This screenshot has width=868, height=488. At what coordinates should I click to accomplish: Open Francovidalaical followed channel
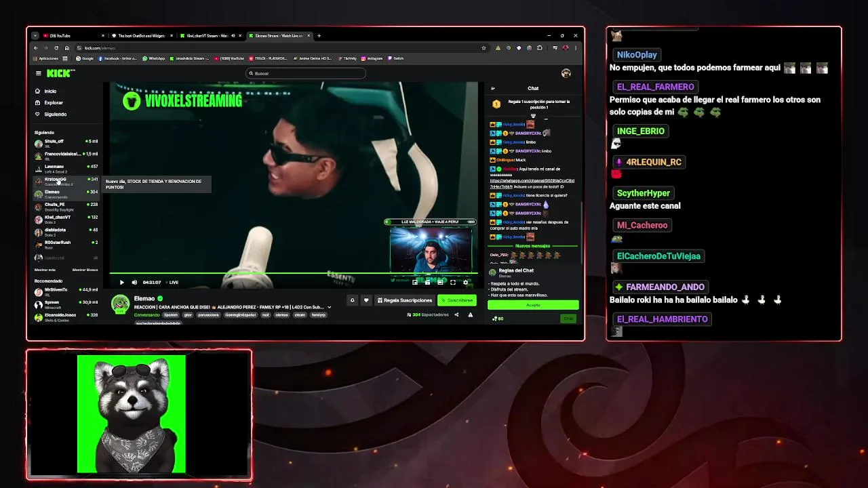(66, 156)
